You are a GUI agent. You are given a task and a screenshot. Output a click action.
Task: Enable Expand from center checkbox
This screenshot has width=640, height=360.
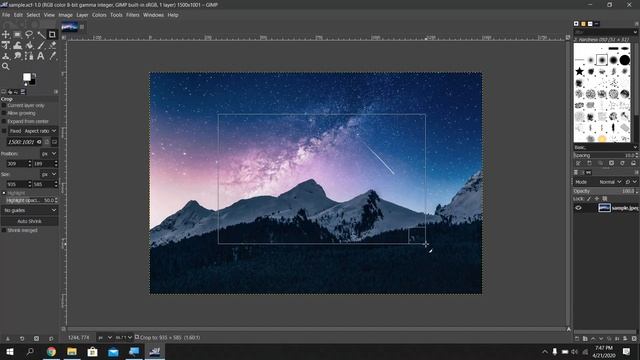[x=4, y=121]
